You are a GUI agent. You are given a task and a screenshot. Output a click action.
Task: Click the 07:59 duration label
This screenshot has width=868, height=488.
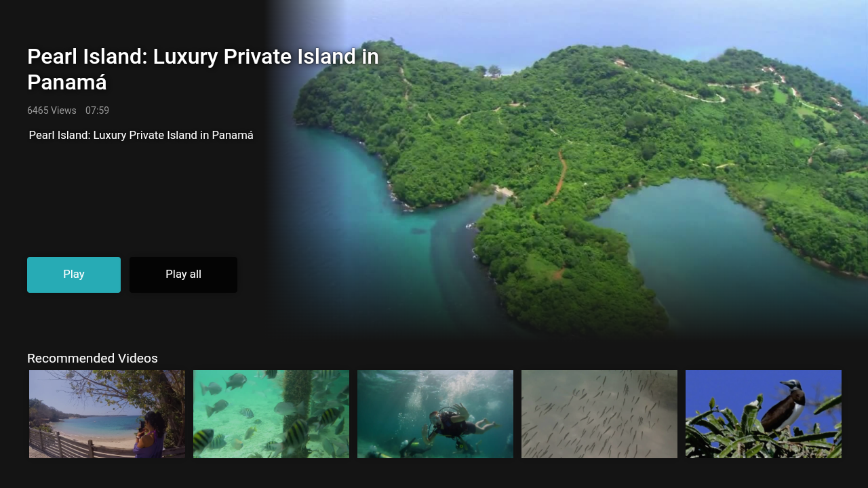click(x=97, y=110)
